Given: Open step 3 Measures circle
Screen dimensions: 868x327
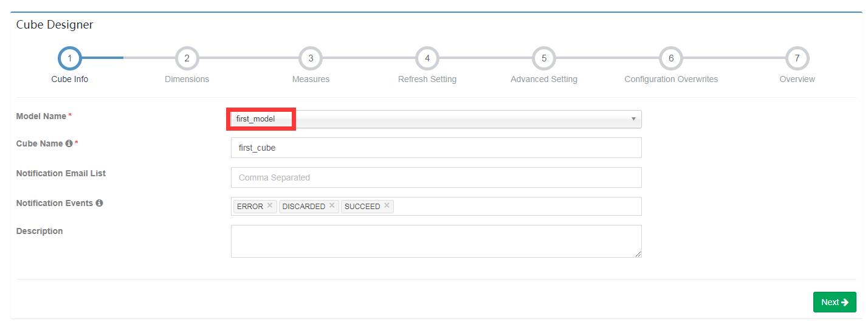Looking at the screenshot, I should tap(311, 58).
